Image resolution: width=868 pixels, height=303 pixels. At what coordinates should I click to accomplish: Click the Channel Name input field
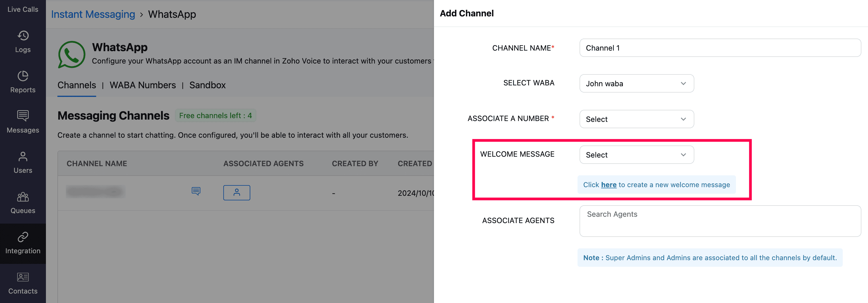coord(720,48)
